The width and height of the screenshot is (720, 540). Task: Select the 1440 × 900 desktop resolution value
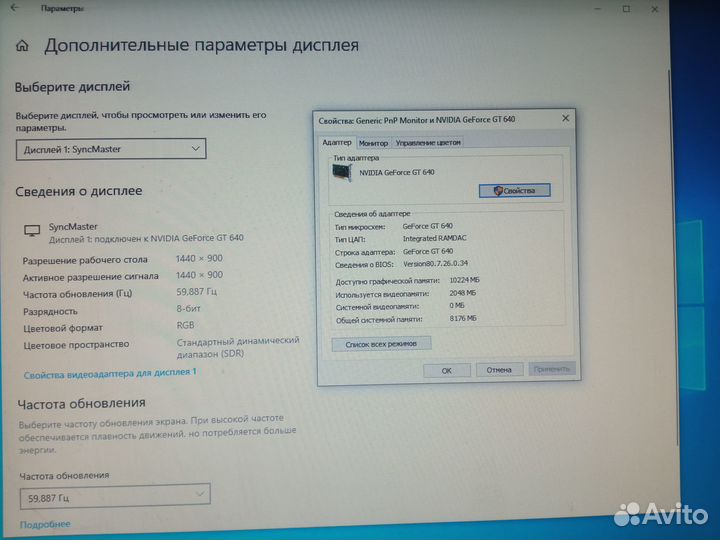[199, 259]
